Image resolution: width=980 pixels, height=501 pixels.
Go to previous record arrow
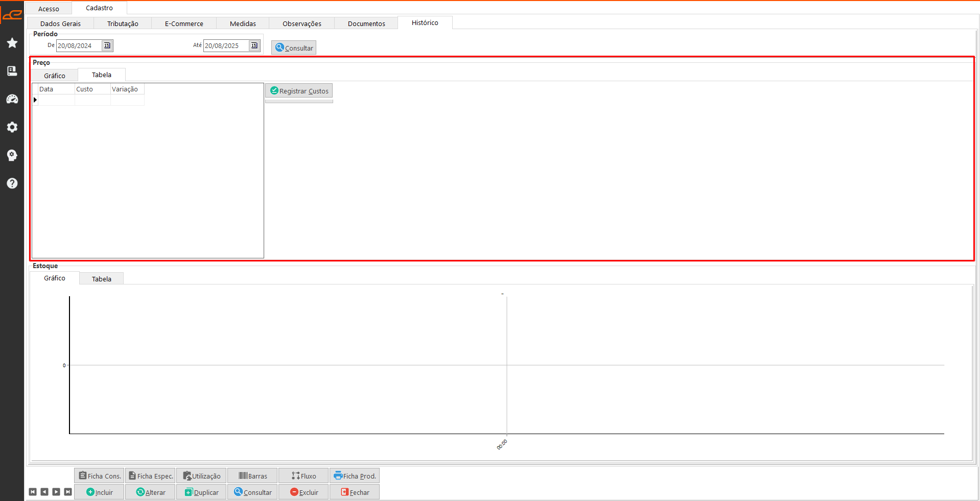[44, 492]
